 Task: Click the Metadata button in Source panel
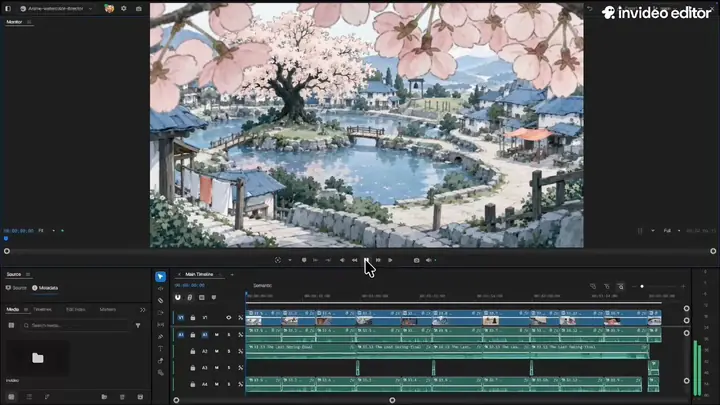pyautogui.click(x=45, y=288)
